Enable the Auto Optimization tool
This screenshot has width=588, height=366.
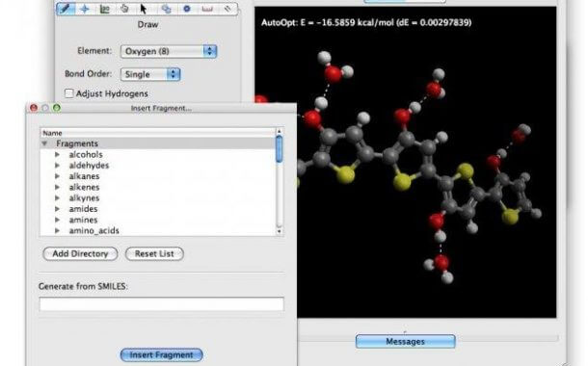[186, 9]
